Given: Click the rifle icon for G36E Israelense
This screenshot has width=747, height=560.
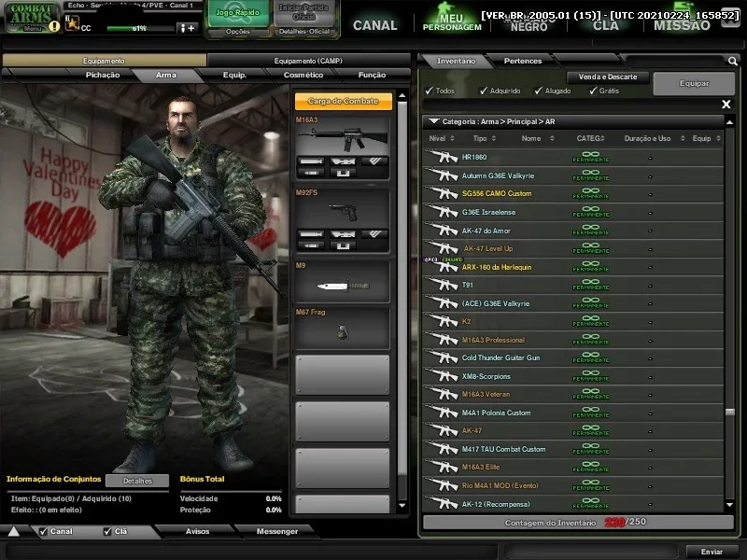Looking at the screenshot, I should pos(442,212).
